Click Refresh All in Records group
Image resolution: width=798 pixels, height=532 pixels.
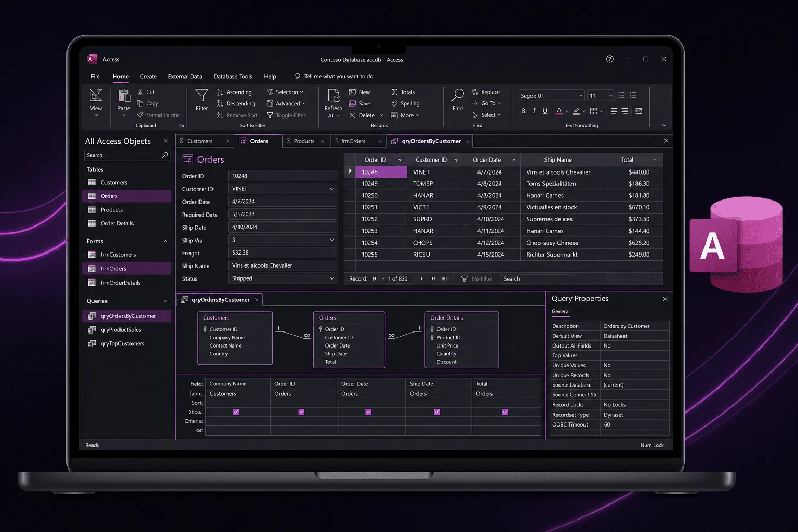333,103
